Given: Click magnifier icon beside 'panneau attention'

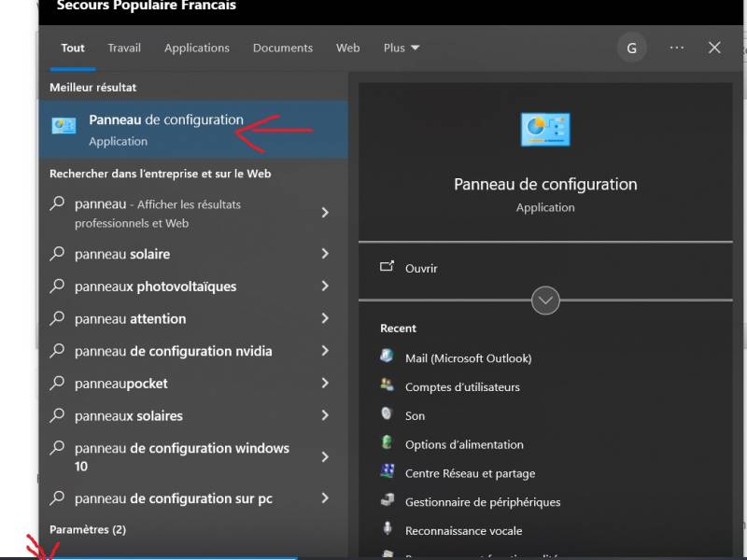Looking at the screenshot, I should [x=57, y=317].
